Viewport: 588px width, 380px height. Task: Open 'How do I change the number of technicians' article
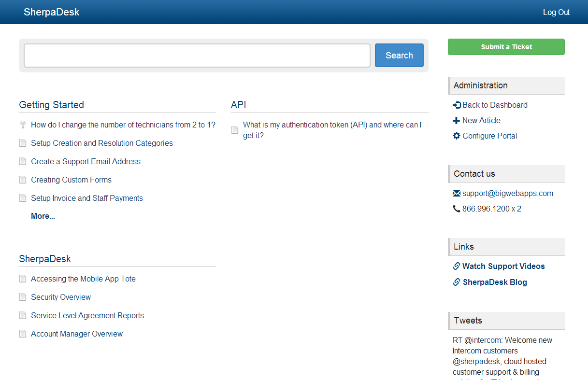123,125
